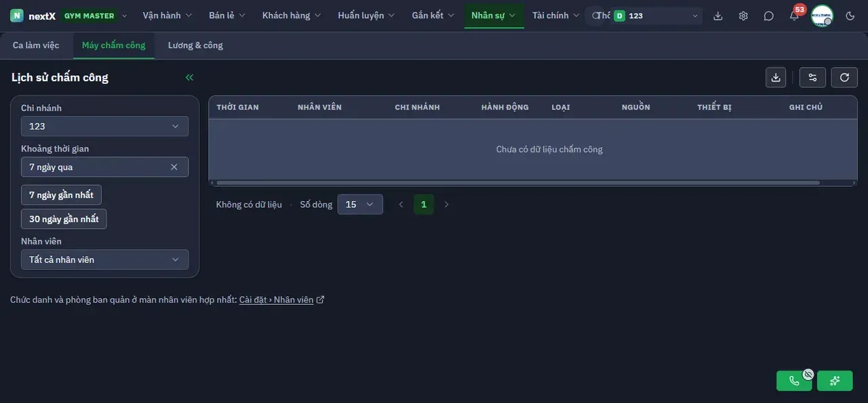Toggle dark mode with moon icon
This screenshot has height=403, width=868.
(850, 16)
